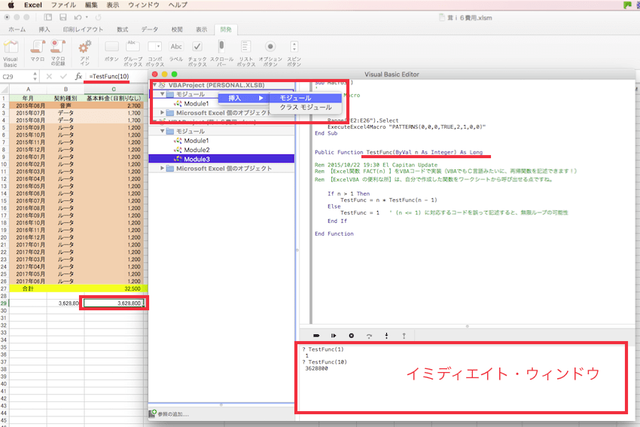Collapse the VBAProject (PERSONAL.XLSB) tree node
The width and height of the screenshot is (640, 427).
(x=155, y=85)
